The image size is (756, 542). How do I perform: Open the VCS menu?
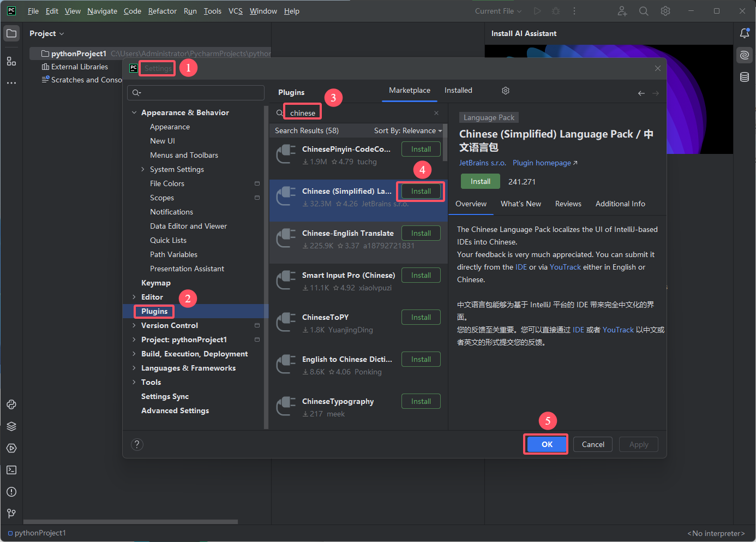(236, 11)
